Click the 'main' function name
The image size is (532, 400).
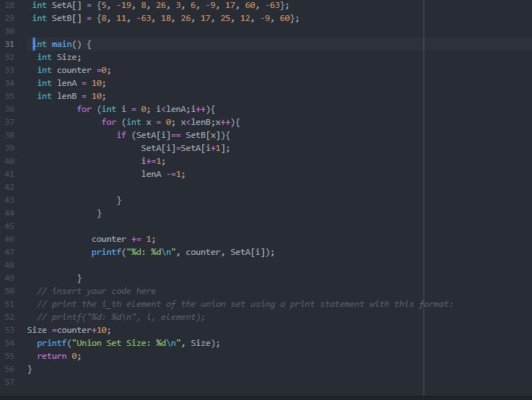62,44
